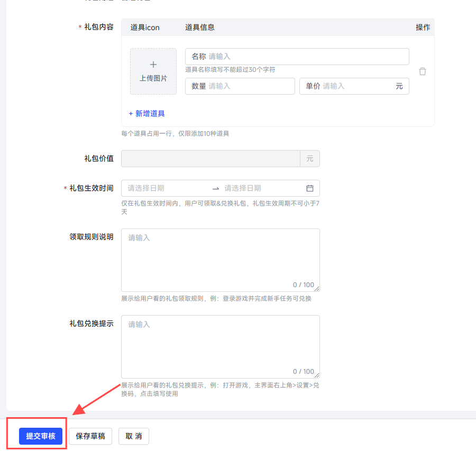476x451 pixels.
Task: Click the 保存草稿 save draft button
Action: (90, 436)
